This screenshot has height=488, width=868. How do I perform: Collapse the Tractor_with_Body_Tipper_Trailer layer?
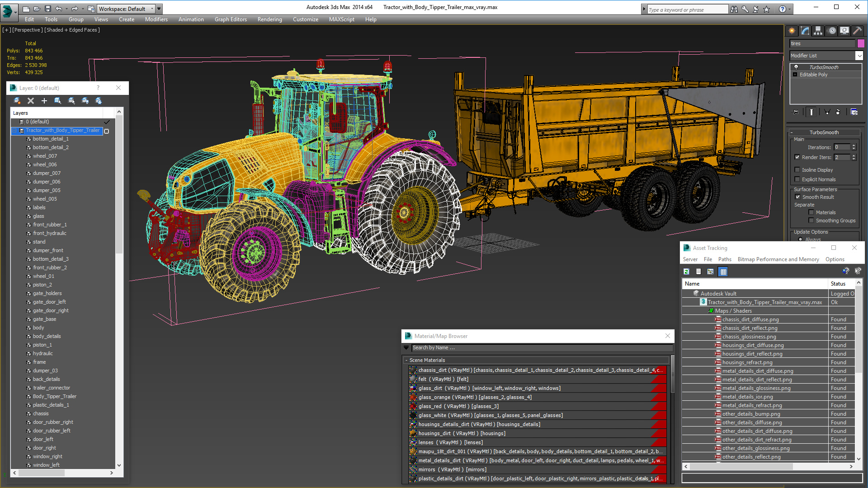pyautogui.click(x=14, y=131)
